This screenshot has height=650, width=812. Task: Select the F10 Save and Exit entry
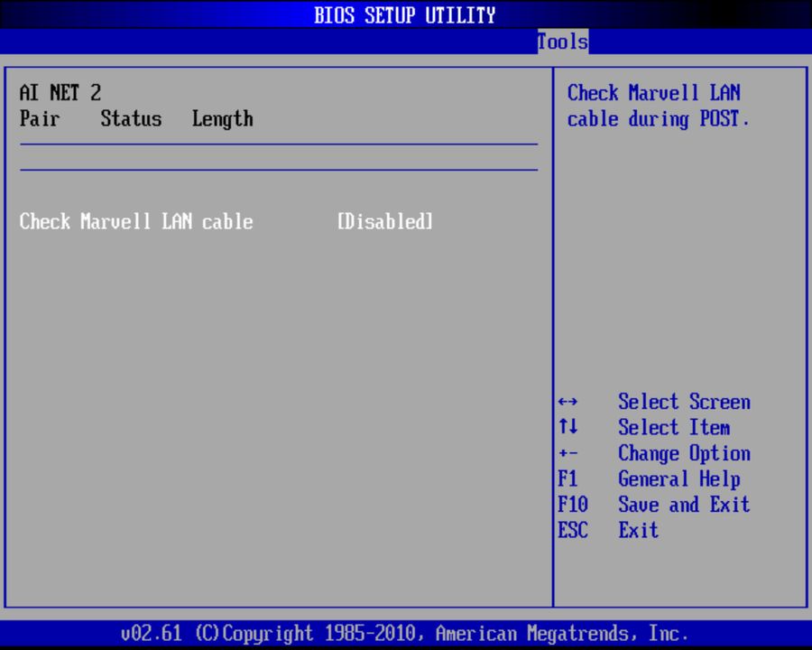click(684, 505)
